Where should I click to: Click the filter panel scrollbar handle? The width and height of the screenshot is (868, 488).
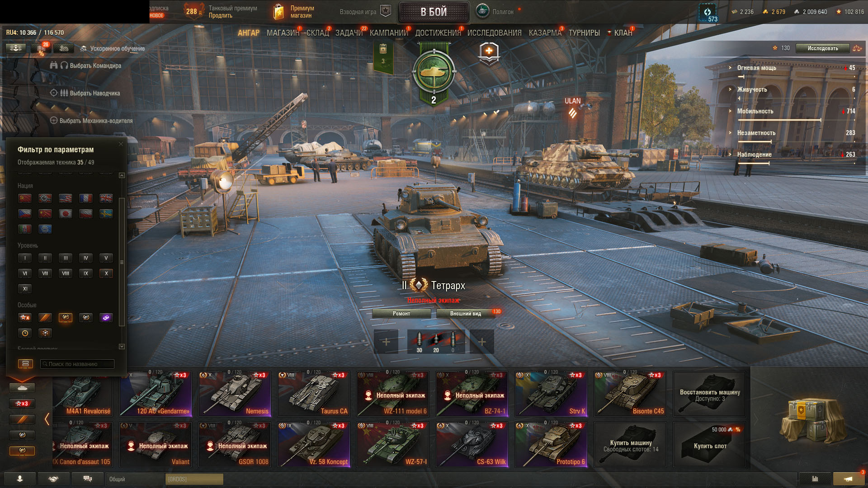pyautogui.click(x=122, y=262)
